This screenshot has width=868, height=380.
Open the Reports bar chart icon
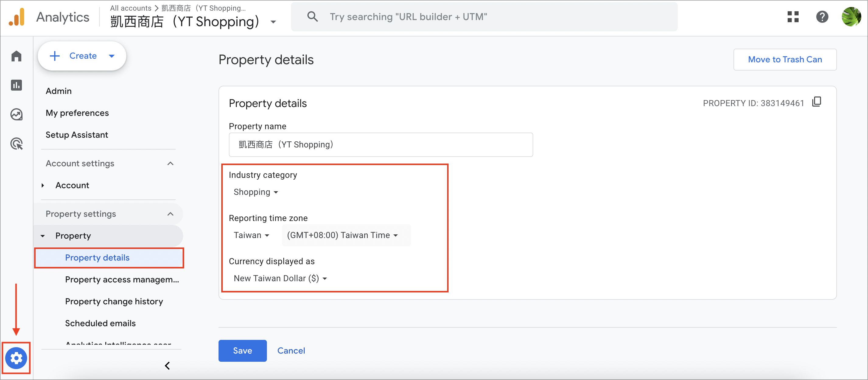[16, 85]
